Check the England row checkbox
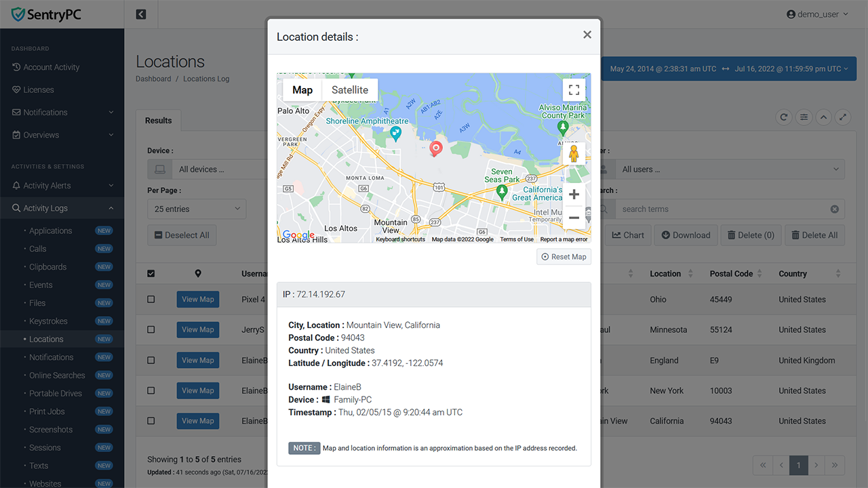 (x=151, y=360)
